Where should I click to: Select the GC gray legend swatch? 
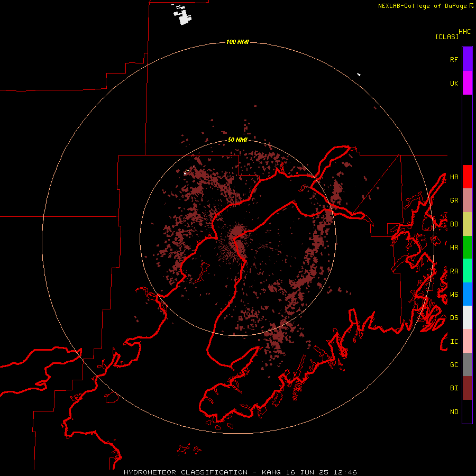coord(467,364)
